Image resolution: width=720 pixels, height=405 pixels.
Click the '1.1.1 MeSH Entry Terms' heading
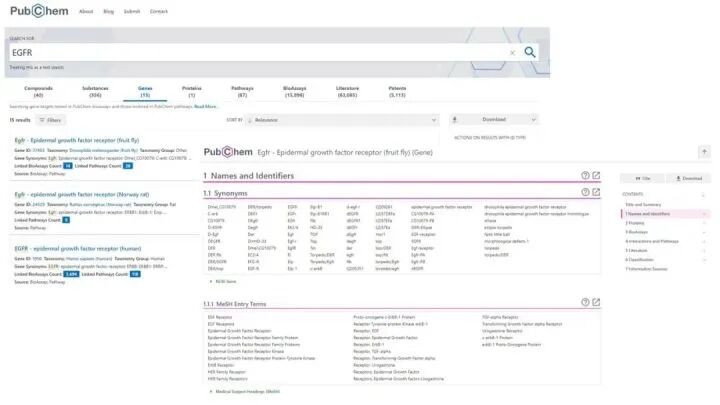234,304
